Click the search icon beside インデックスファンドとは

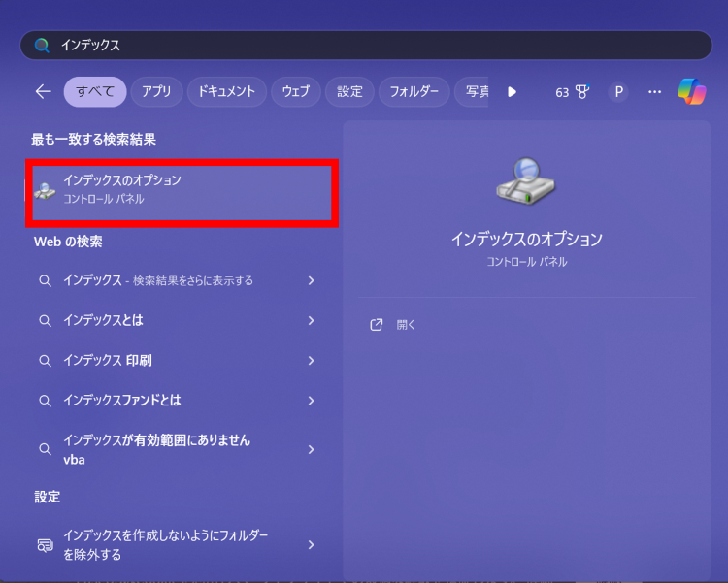(x=45, y=401)
